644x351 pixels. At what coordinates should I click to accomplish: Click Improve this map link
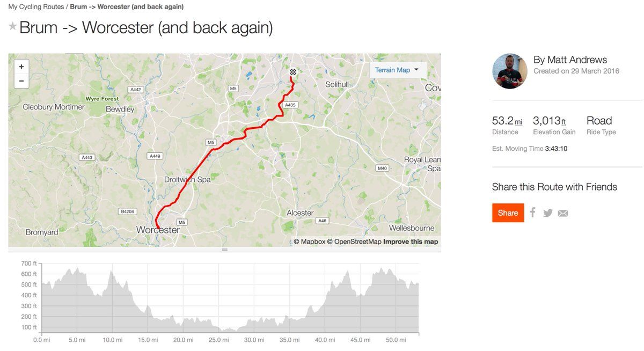[411, 242]
